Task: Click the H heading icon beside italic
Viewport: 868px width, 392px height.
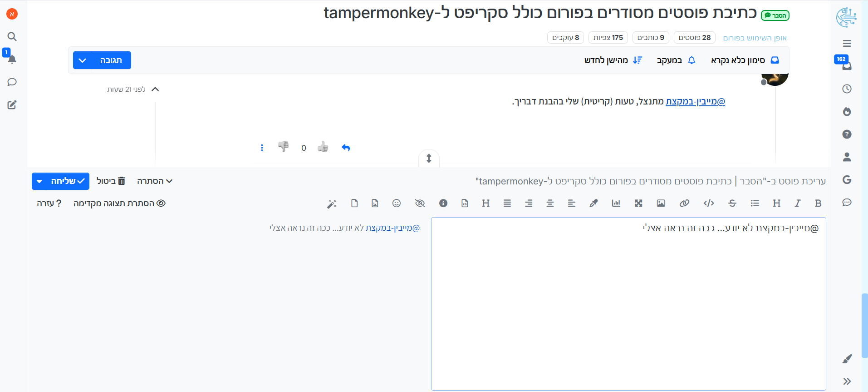Action: (x=777, y=203)
